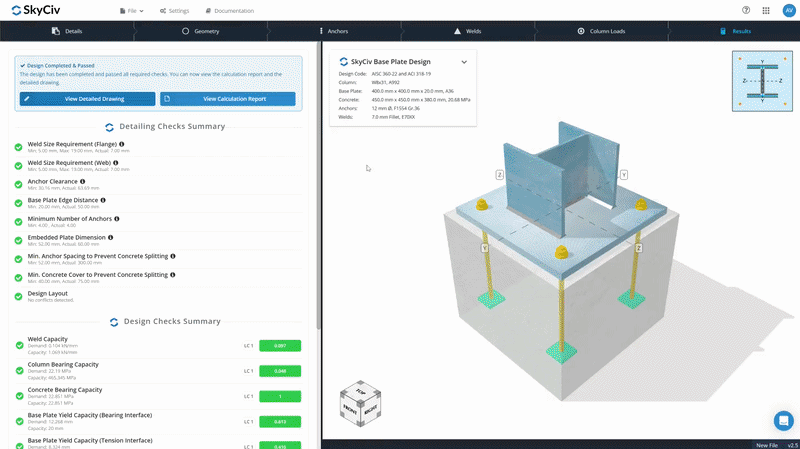Screen dimensions: 800x449
Task: Switch to the Results tab
Action: point(735,31)
